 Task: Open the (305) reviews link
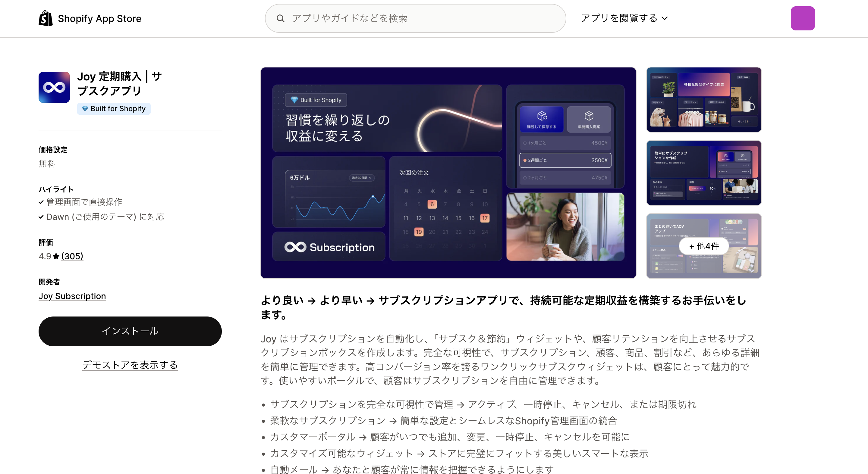(72, 256)
